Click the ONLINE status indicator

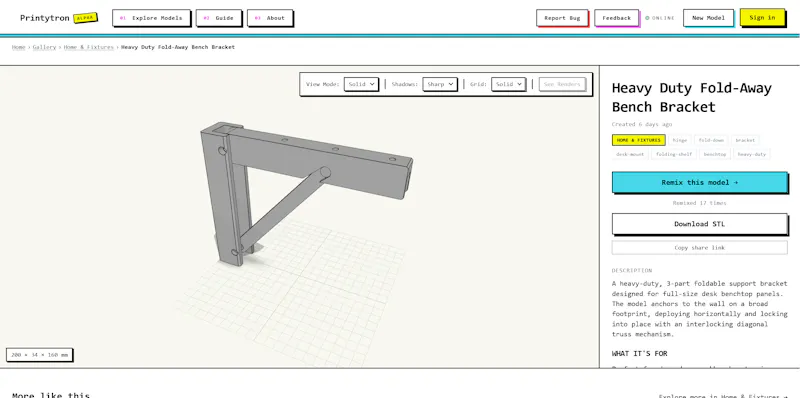(x=660, y=18)
